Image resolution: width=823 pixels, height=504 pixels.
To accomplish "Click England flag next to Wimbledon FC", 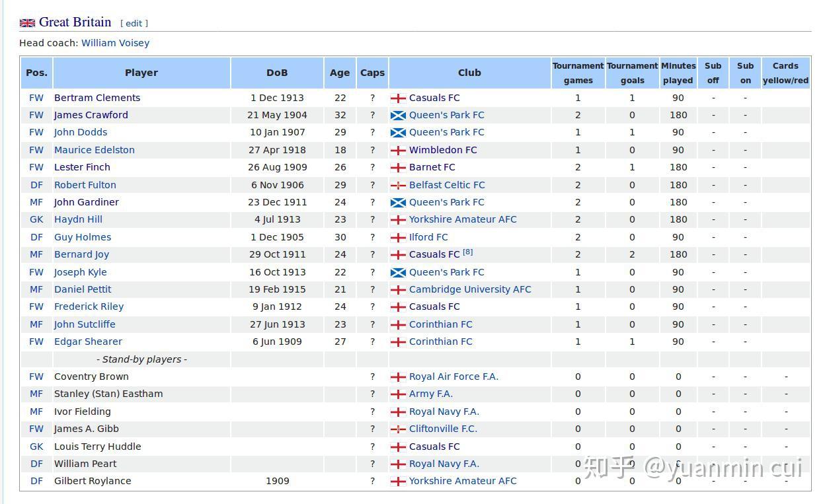I will click(398, 150).
